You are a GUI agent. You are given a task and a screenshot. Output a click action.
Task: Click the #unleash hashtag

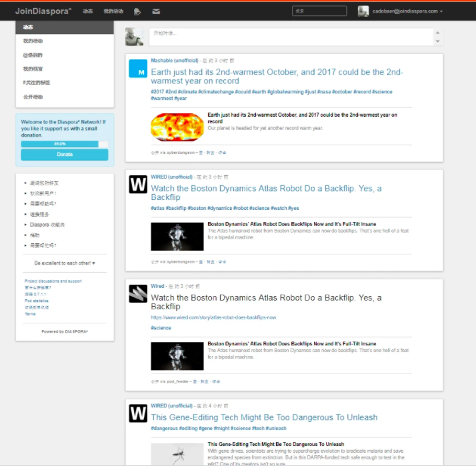coord(275,428)
